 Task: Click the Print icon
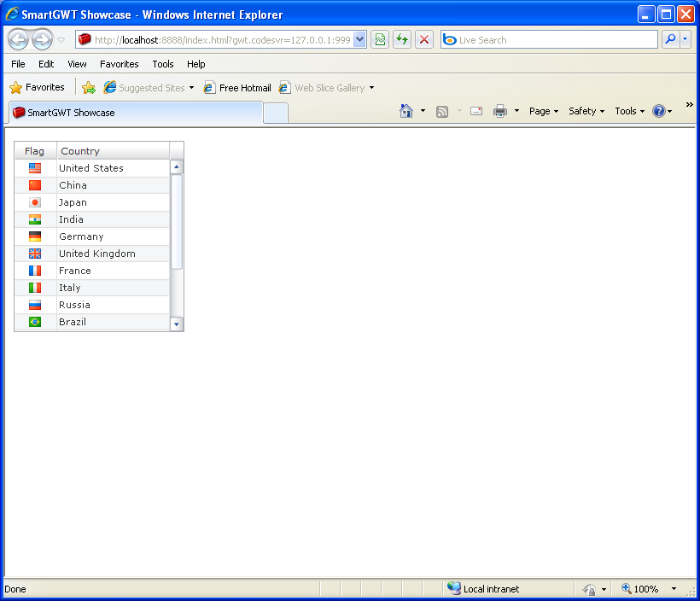pos(500,111)
